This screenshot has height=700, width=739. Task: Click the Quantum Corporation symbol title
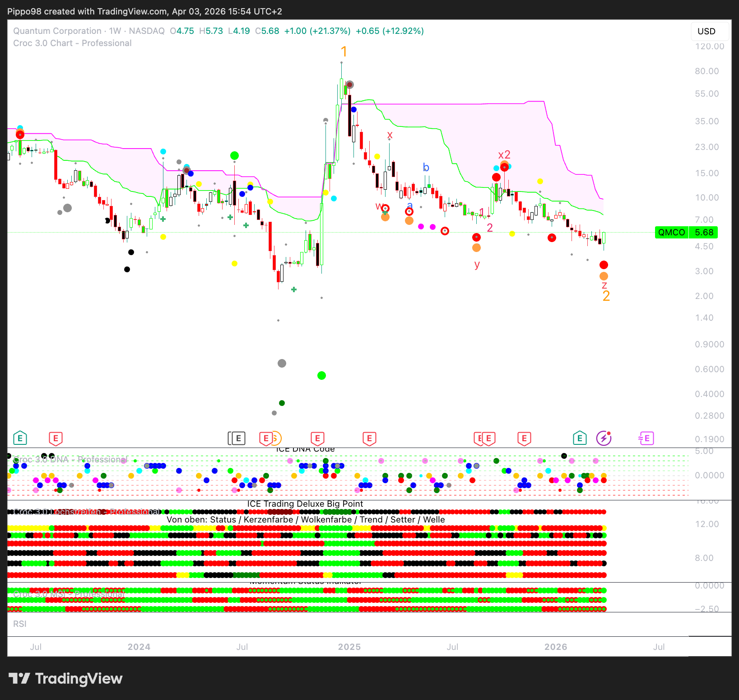pyautogui.click(x=57, y=31)
